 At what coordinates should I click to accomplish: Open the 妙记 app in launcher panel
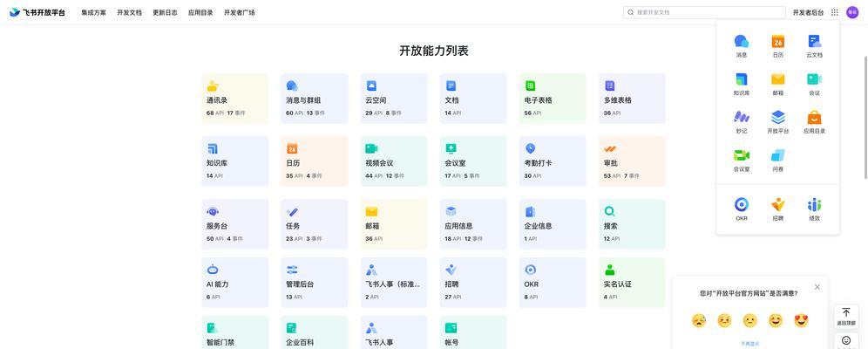click(x=742, y=122)
